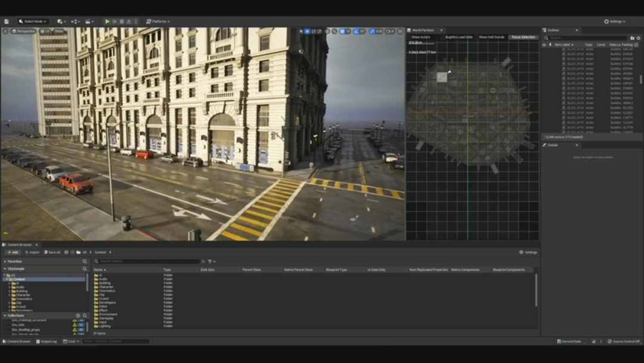644x363 pixels.
Task: Click the add collection icon in Collections
Action: tap(78, 315)
